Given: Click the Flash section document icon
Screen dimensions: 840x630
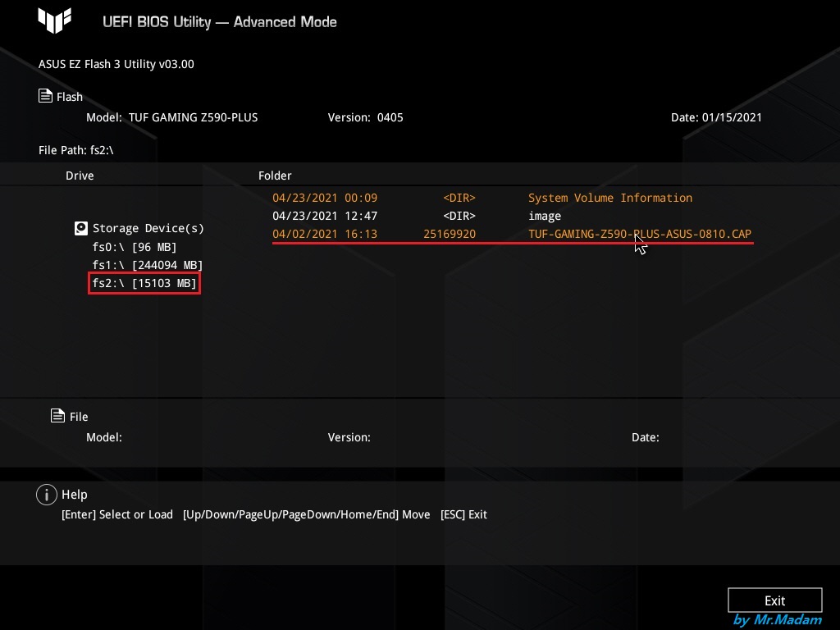Looking at the screenshot, I should (46, 96).
